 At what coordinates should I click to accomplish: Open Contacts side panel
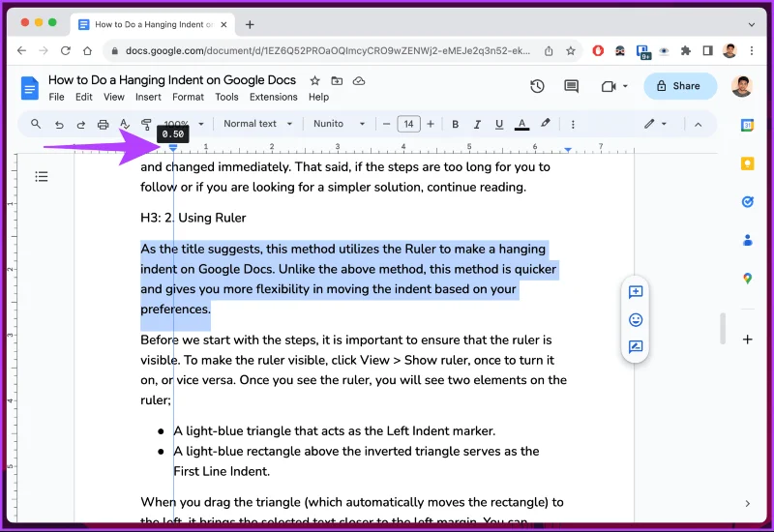point(747,240)
